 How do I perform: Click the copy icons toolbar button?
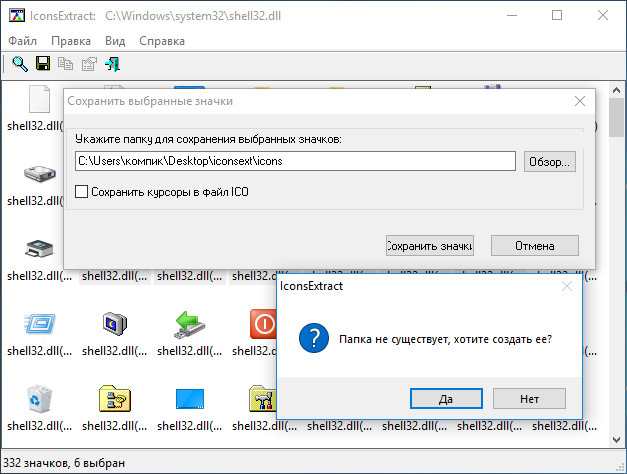[x=66, y=64]
